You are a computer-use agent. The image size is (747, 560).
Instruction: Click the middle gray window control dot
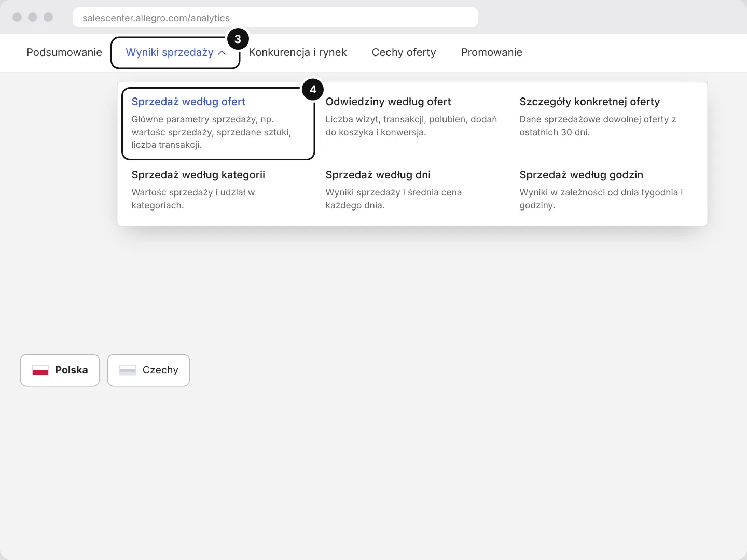(x=33, y=17)
